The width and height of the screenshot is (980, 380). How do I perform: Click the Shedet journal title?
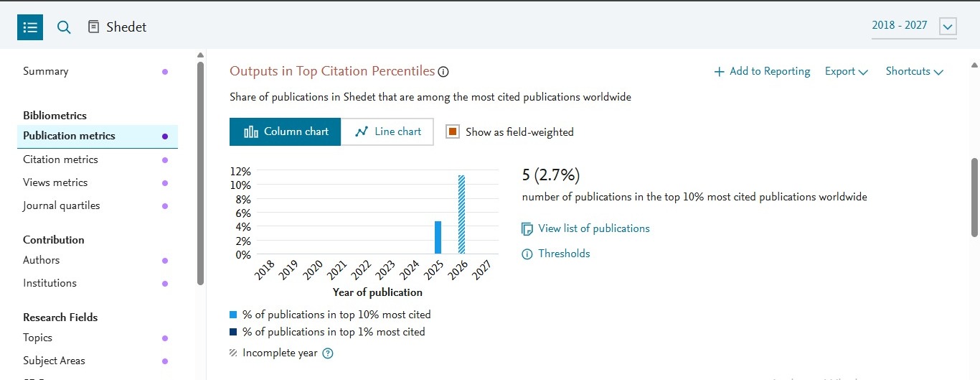(126, 27)
